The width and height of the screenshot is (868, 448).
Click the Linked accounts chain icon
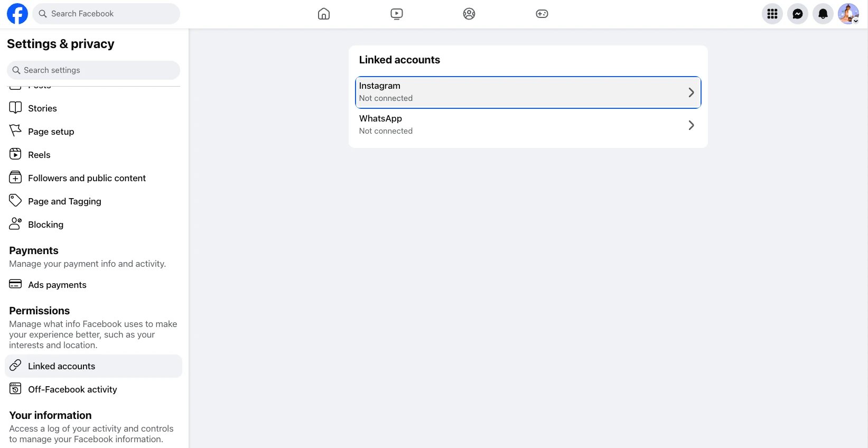pos(15,366)
